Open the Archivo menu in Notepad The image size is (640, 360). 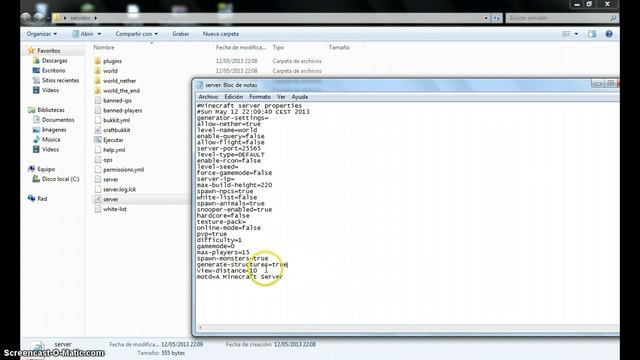point(208,97)
